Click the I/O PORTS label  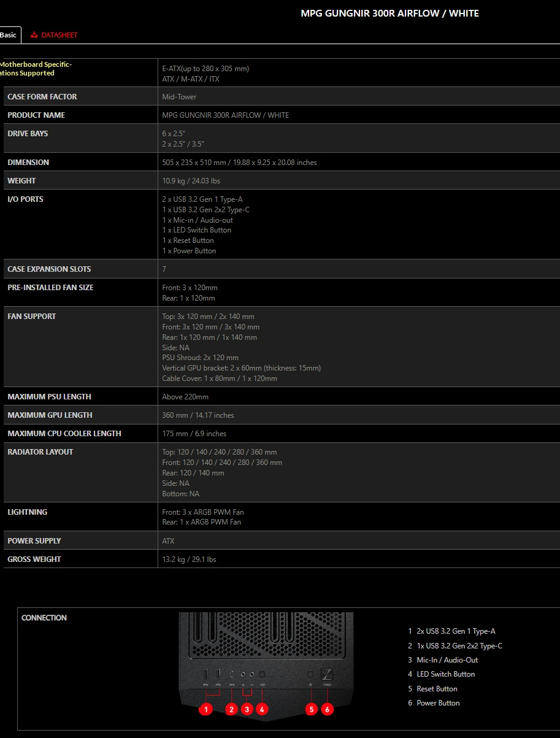pyautogui.click(x=25, y=199)
